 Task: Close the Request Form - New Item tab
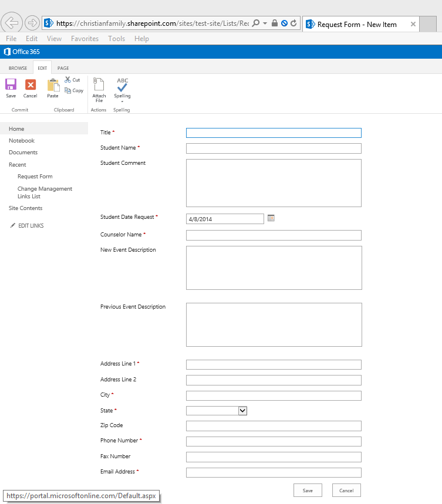click(x=413, y=24)
